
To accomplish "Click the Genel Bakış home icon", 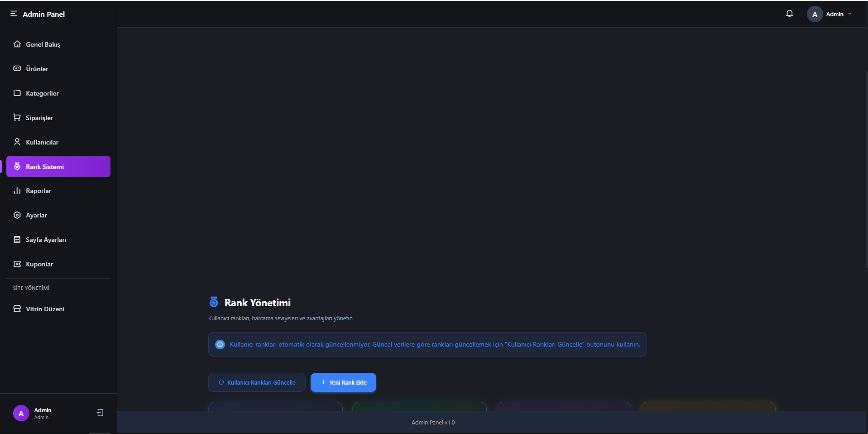I will pyautogui.click(x=17, y=44).
